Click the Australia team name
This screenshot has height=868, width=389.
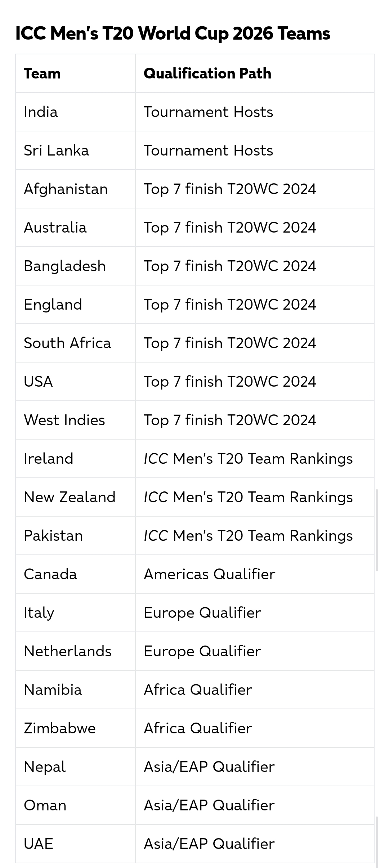(x=55, y=228)
